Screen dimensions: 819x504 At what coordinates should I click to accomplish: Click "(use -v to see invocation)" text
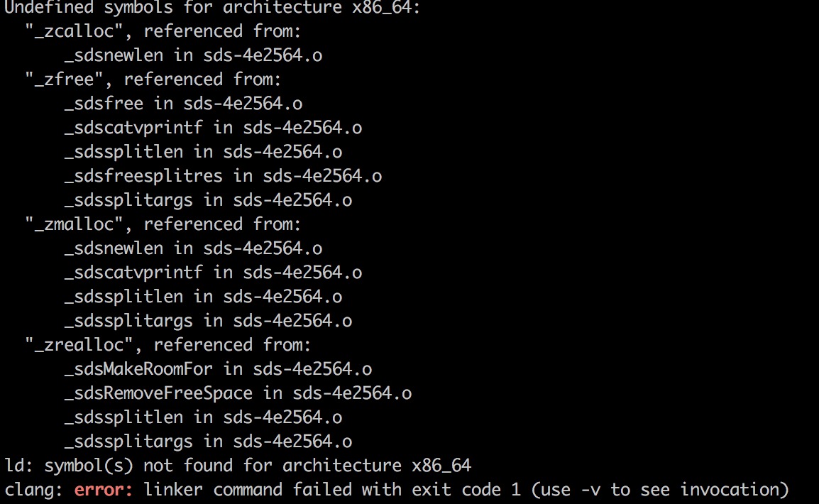click(x=660, y=490)
